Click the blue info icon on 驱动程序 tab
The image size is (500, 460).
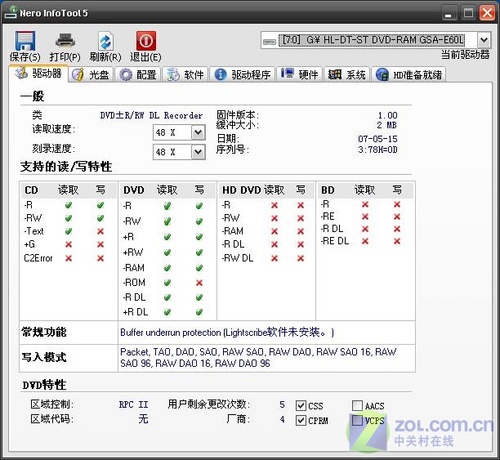pyautogui.click(x=220, y=75)
